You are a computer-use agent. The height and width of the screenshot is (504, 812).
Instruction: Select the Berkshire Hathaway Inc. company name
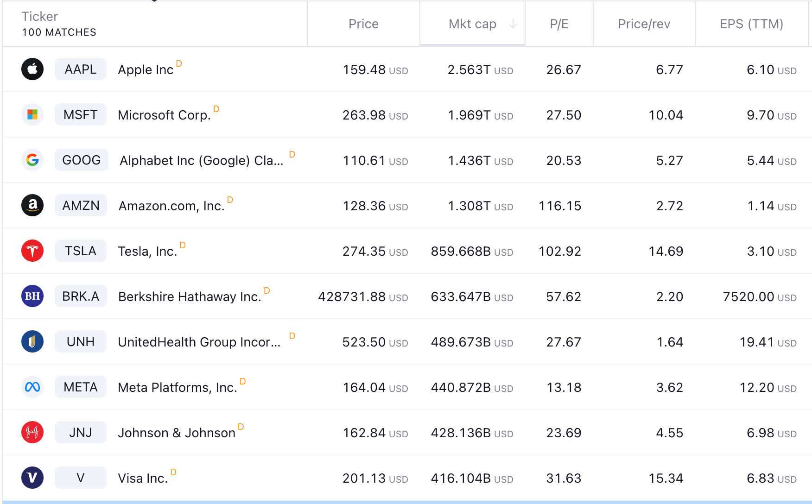click(190, 297)
